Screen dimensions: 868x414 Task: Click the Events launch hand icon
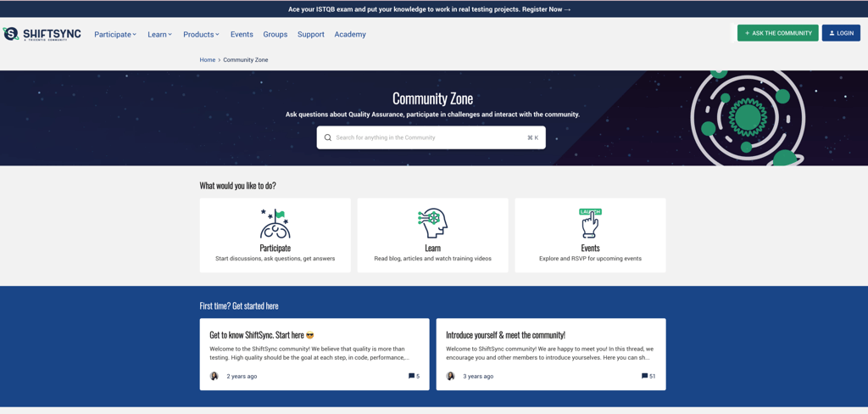(590, 223)
